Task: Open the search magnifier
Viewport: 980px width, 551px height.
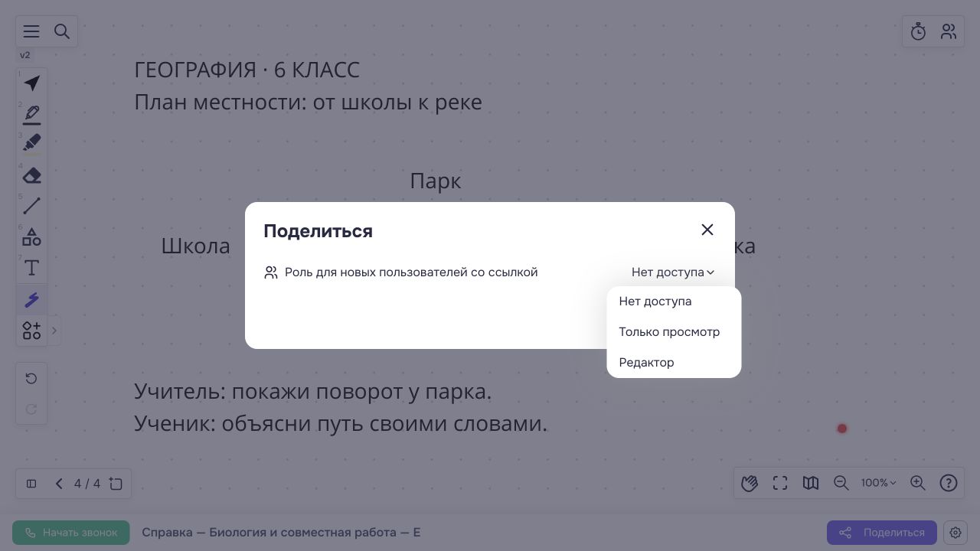Action: pyautogui.click(x=62, y=31)
